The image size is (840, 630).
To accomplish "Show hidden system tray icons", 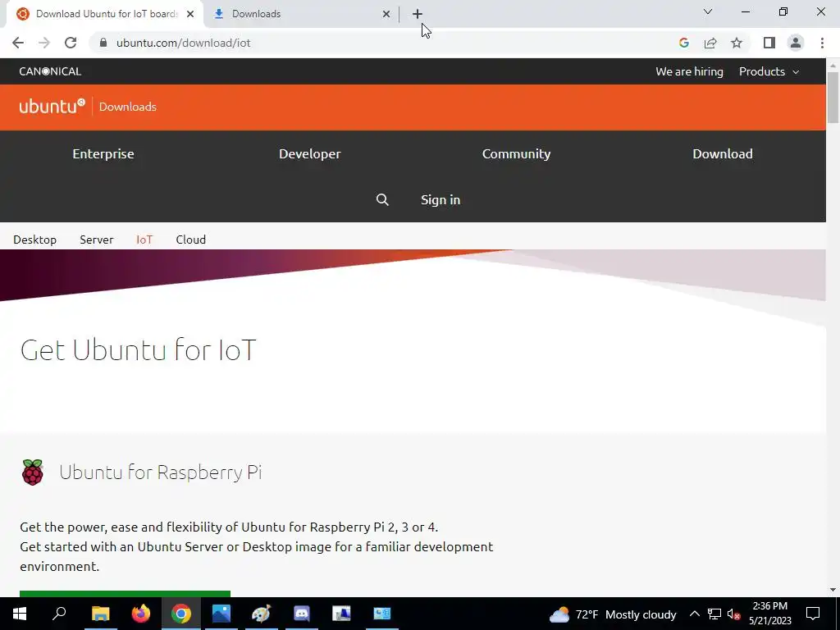I will (694, 614).
